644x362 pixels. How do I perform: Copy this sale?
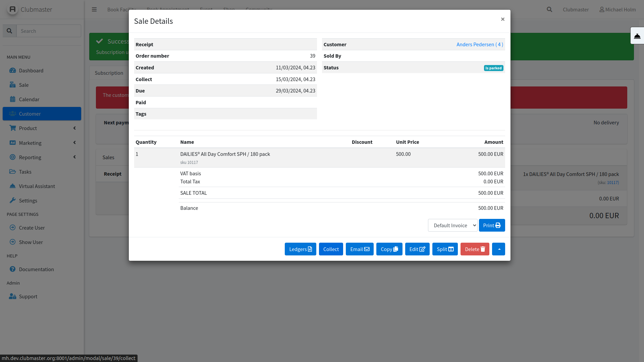[x=389, y=249]
